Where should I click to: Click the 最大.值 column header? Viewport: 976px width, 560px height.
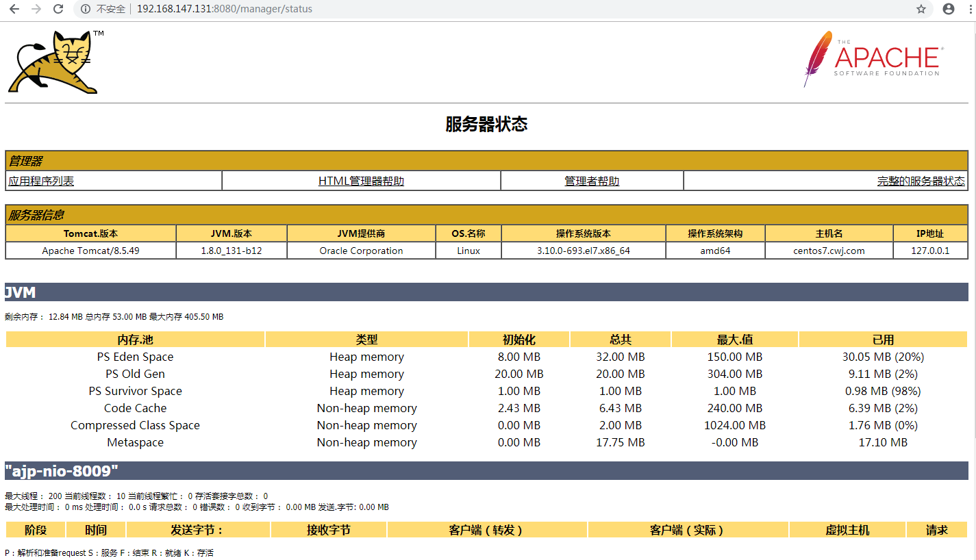pyautogui.click(x=735, y=340)
